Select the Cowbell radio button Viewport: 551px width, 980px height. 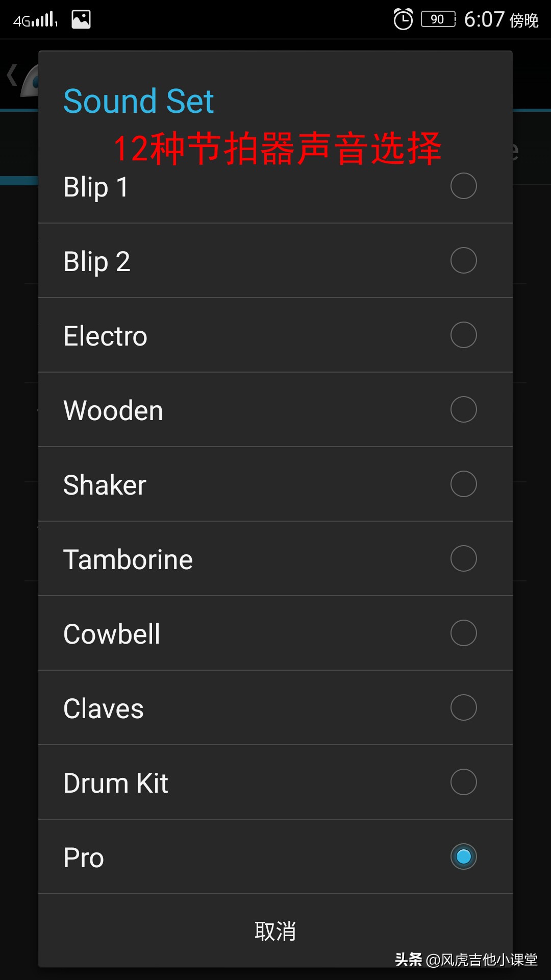click(463, 633)
